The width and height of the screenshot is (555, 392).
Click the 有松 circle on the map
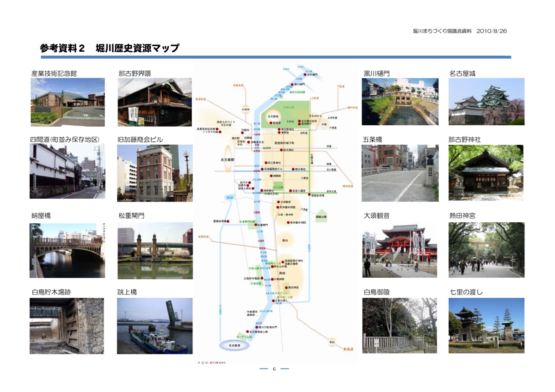pos(333,342)
